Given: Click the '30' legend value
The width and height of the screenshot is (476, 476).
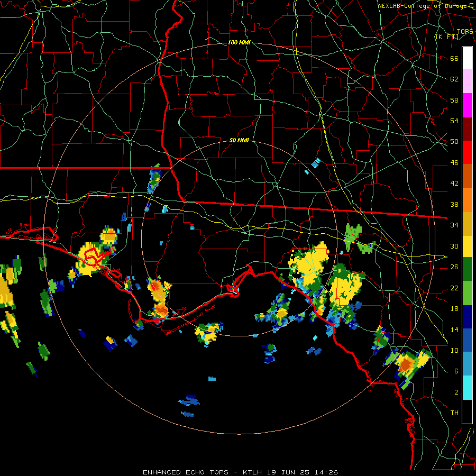Looking at the screenshot, I should pos(454,246).
